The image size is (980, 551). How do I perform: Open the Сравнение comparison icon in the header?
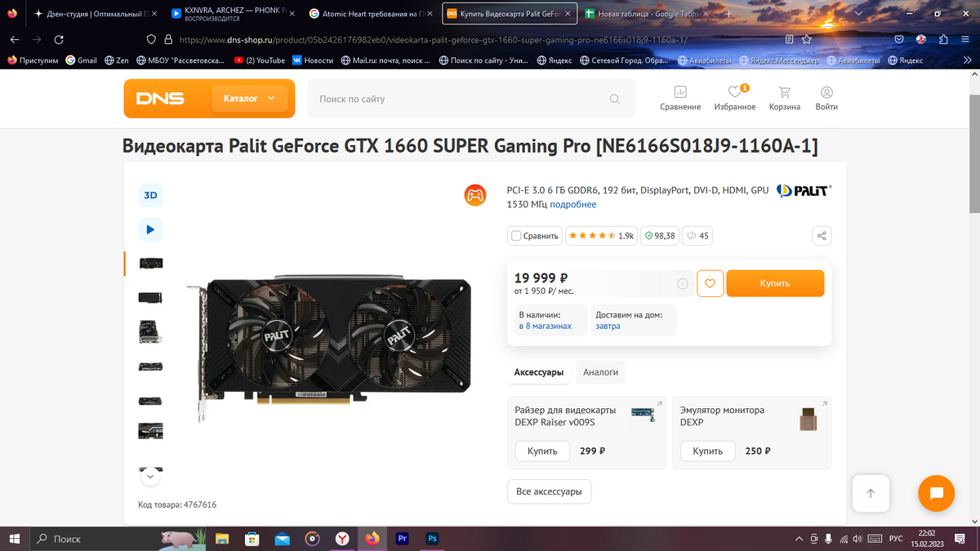[680, 99]
